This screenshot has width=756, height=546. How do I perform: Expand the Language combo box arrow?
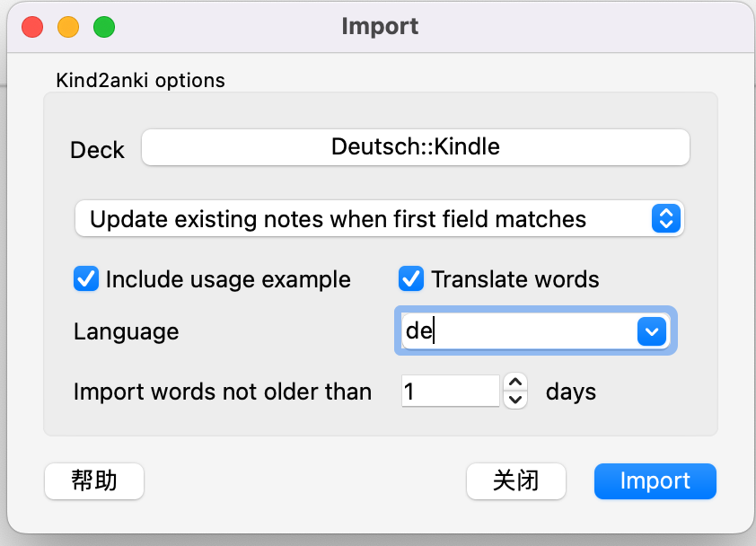point(650,331)
